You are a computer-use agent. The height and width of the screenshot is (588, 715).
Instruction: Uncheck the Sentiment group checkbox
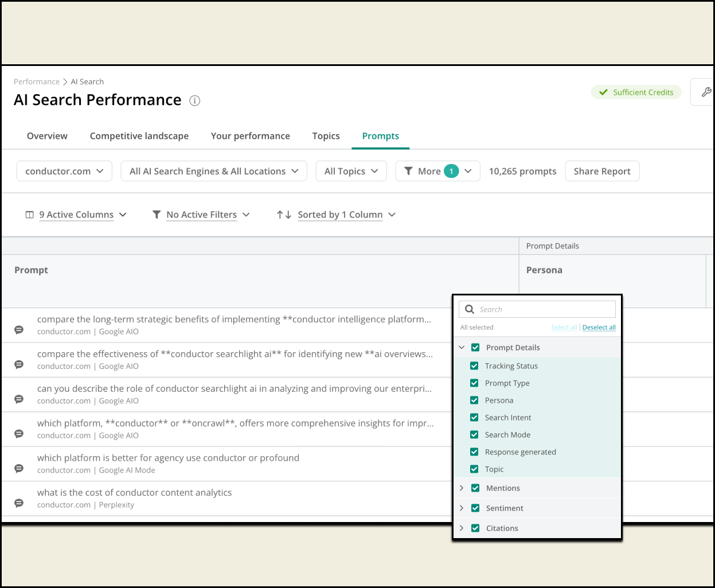475,508
